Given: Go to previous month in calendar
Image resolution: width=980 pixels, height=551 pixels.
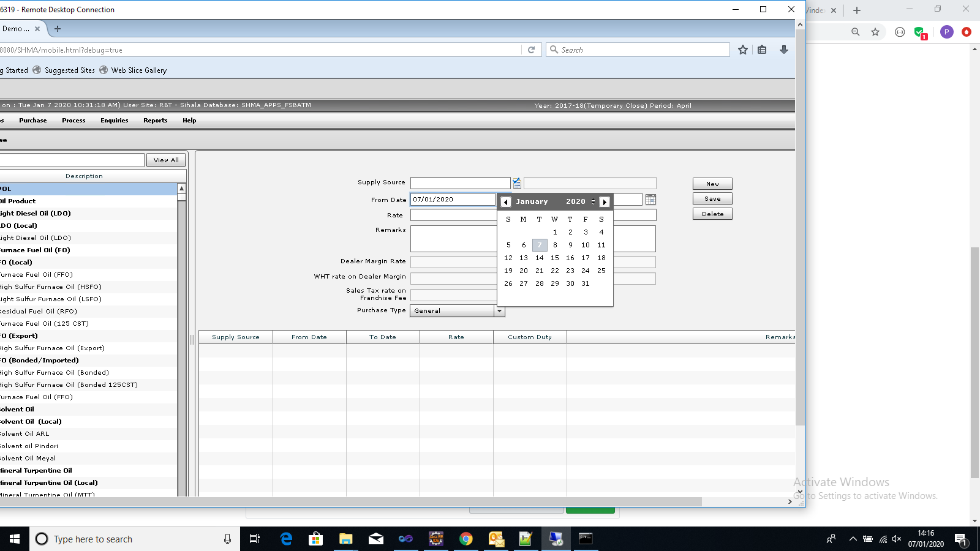Looking at the screenshot, I should point(505,201).
